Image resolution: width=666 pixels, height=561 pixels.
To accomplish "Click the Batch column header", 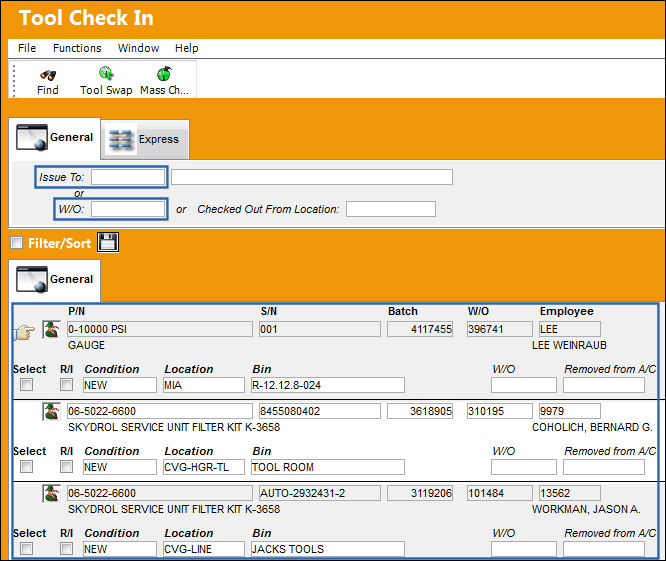I will (403, 311).
